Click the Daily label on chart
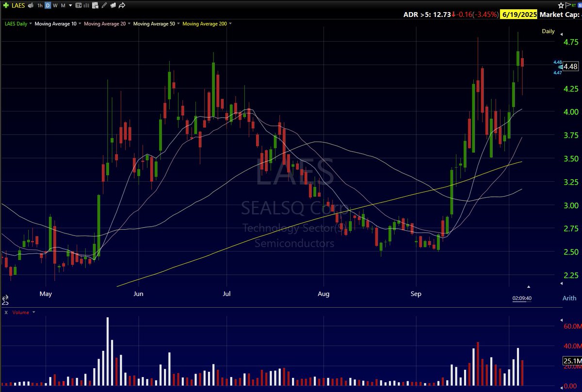This screenshot has width=582, height=392. click(x=548, y=31)
